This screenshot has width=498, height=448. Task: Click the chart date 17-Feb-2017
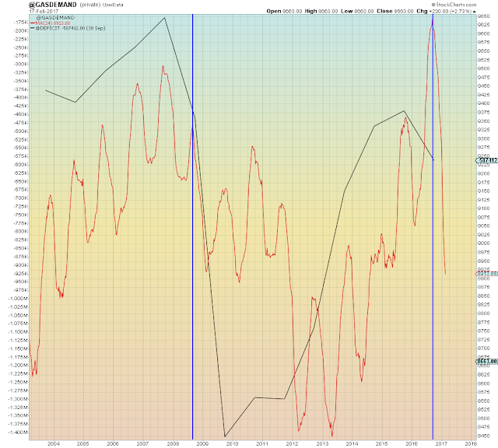[44, 11]
